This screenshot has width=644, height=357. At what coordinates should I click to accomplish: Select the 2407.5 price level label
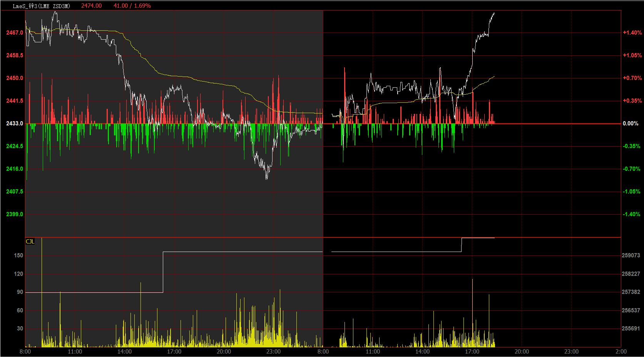pos(15,192)
